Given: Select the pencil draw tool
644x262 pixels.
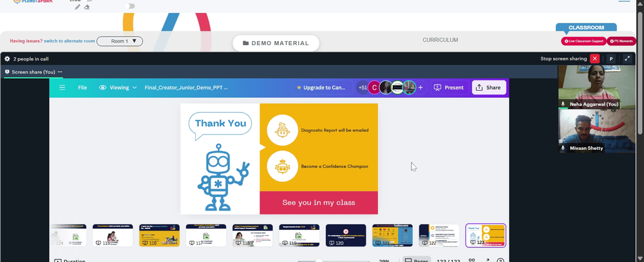Looking at the screenshot, I should click(77, 7).
